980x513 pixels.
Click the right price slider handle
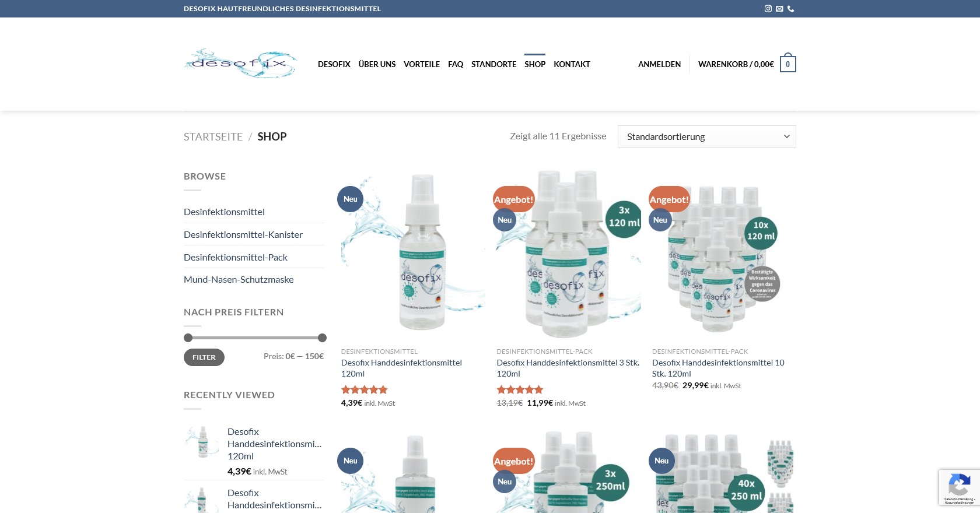coord(322,338)
